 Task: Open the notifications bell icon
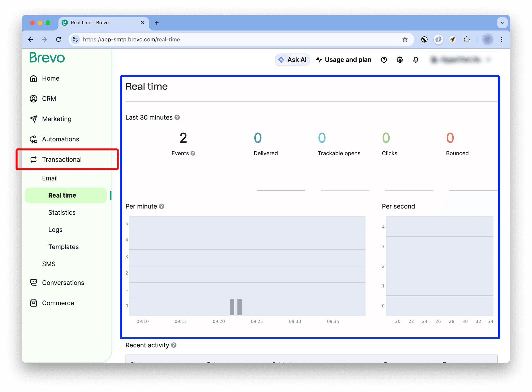pyautogui.click(x=416, y=60)
